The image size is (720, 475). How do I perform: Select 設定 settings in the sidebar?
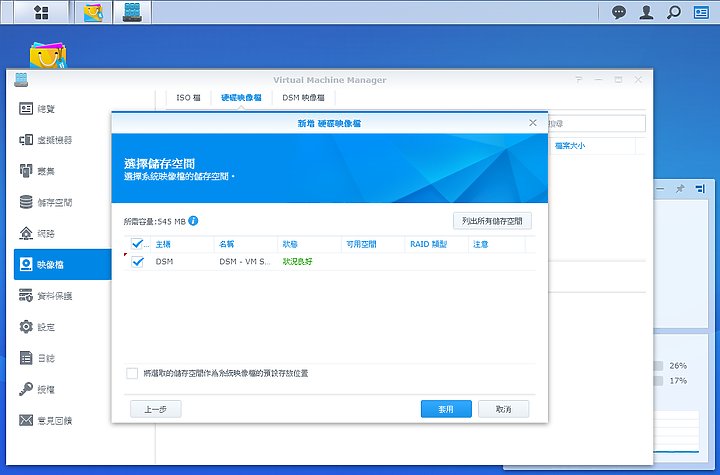point(62,327)
